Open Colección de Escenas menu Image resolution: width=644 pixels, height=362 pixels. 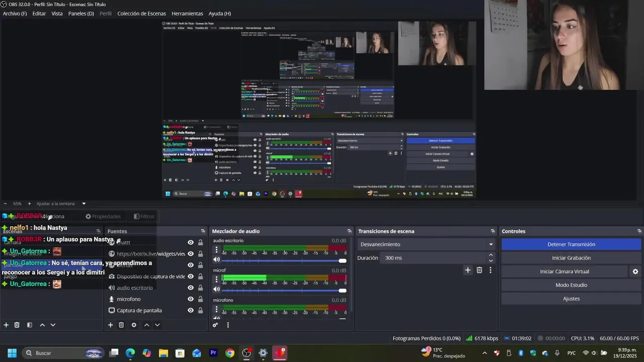click(141, 14)
